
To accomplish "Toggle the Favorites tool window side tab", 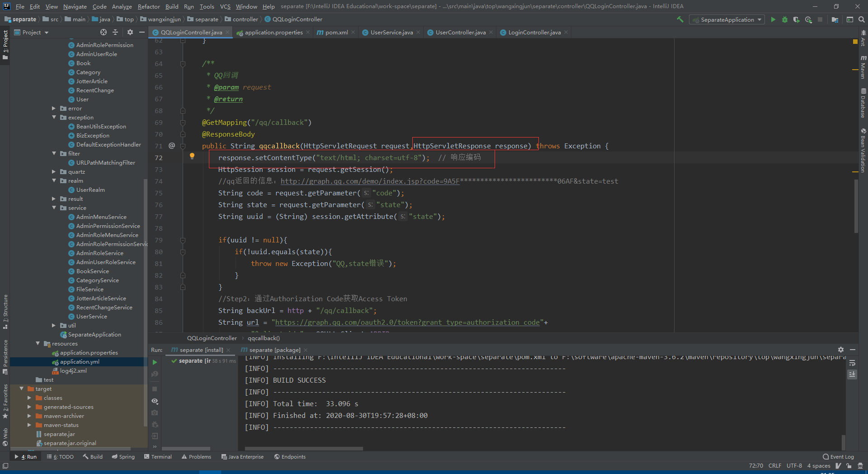I will 5,402.
